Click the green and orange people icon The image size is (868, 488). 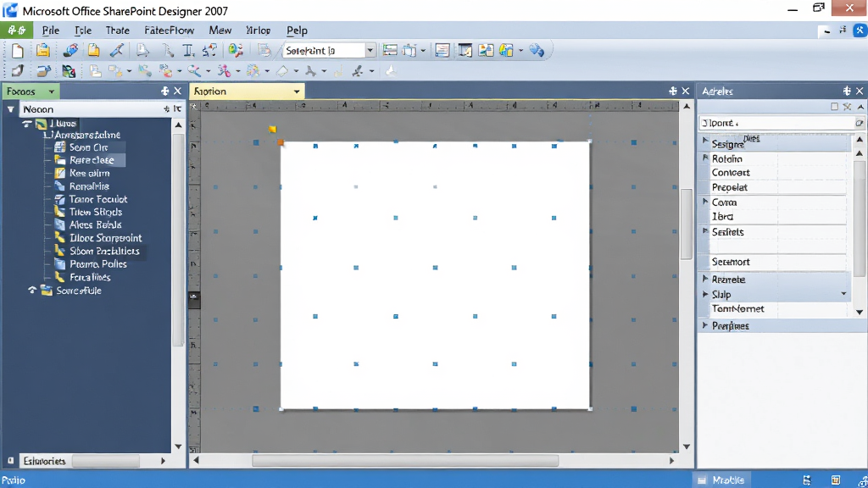(x=236, y=50)
